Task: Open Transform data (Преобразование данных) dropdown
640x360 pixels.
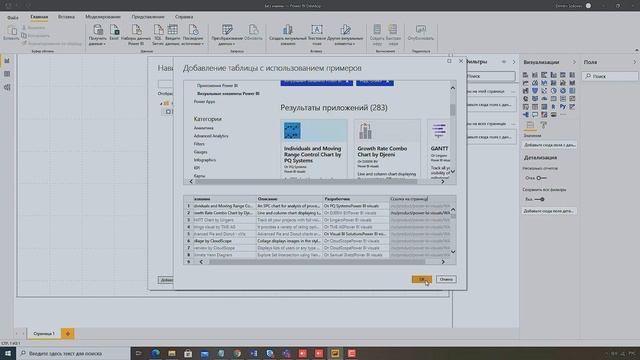Action: [227, 35]
